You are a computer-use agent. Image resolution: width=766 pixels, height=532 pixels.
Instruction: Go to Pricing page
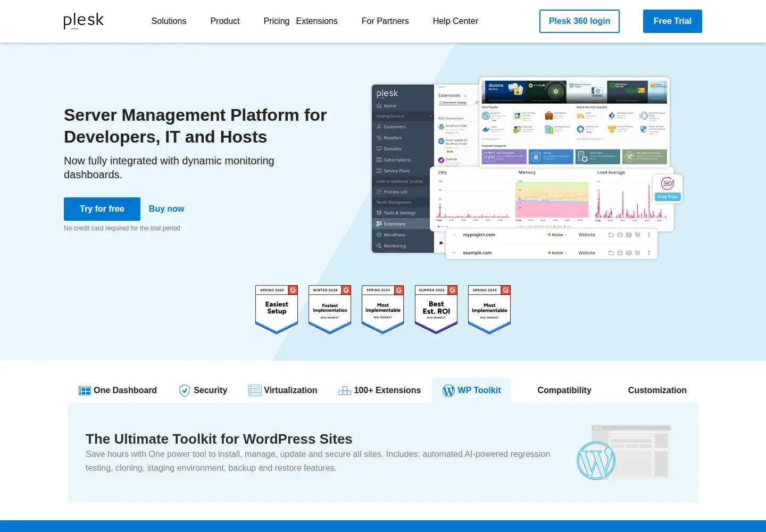[x=277, y=21]
